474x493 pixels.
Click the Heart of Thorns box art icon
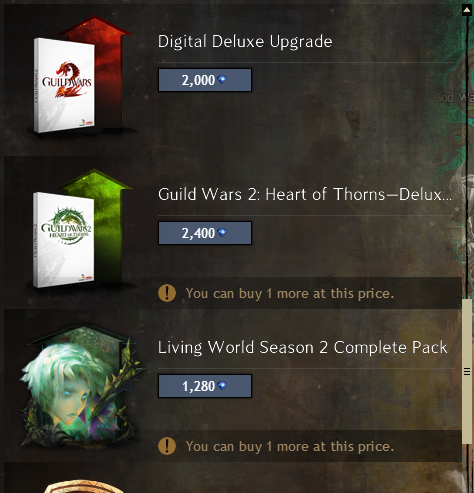coord(80,229)
